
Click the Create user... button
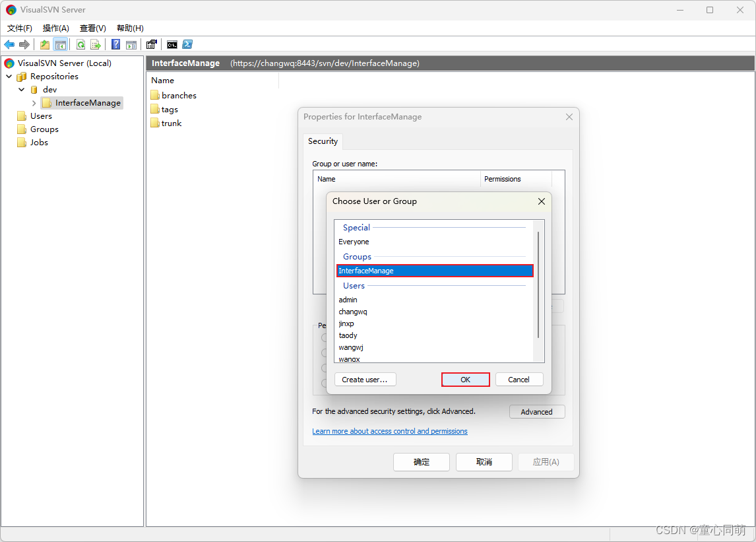coord(365,380)
